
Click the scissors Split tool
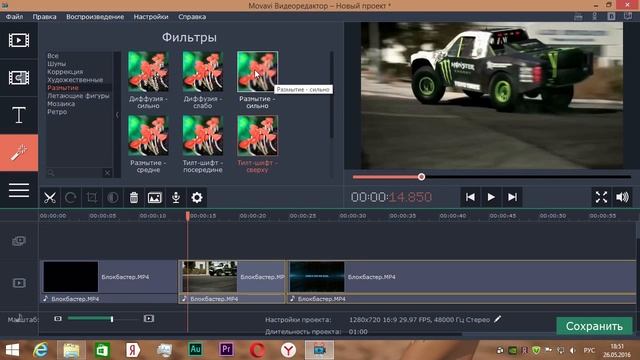tap(50, 198)
